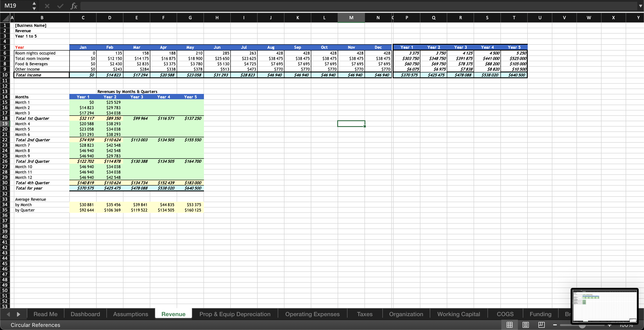644x330 pixels.
Task: Switch to Page Break Preview icon
Action: (x=542, y=325)
